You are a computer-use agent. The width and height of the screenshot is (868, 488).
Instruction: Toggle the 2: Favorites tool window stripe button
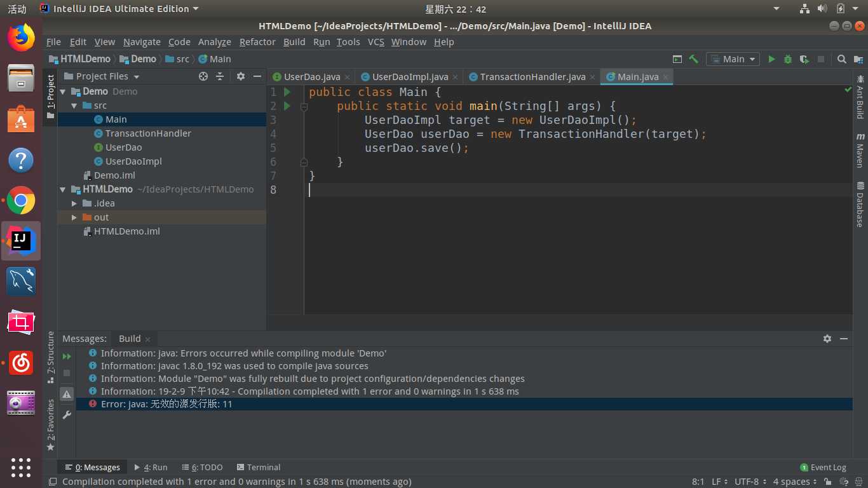pos(51,425)
